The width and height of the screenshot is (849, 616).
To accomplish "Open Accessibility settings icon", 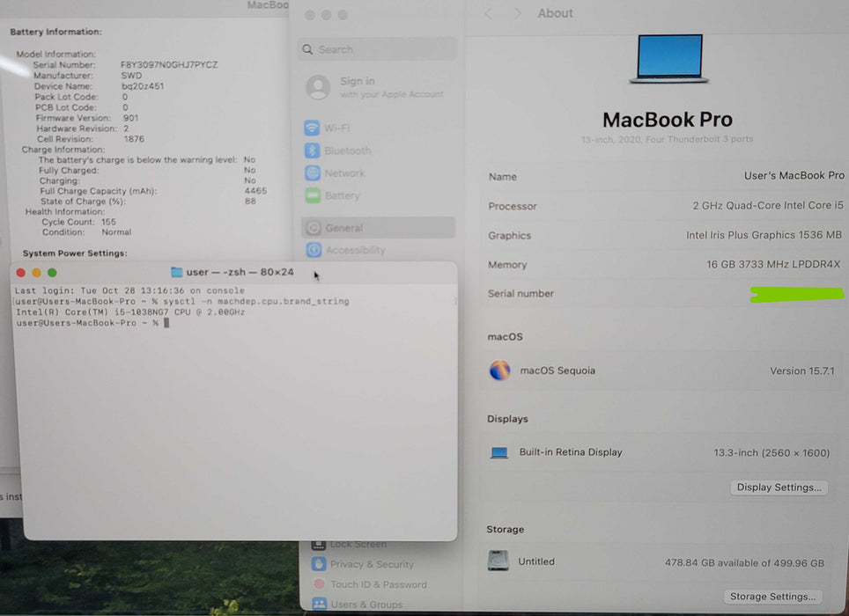I will [x=314, y=250].
